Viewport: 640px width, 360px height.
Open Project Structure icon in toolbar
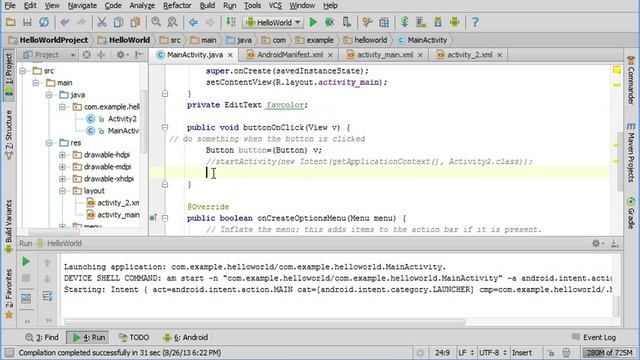[x=384, y=22]
